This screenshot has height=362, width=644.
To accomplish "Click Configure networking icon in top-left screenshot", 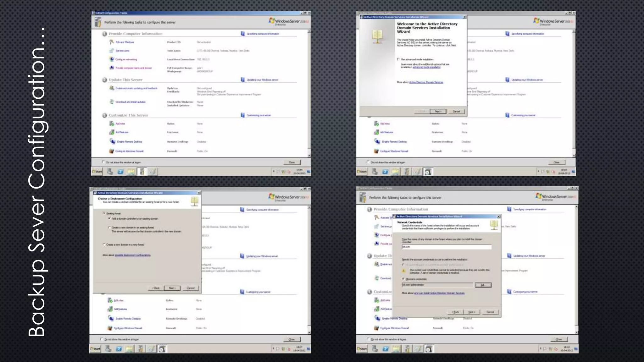I will [111, 59].
